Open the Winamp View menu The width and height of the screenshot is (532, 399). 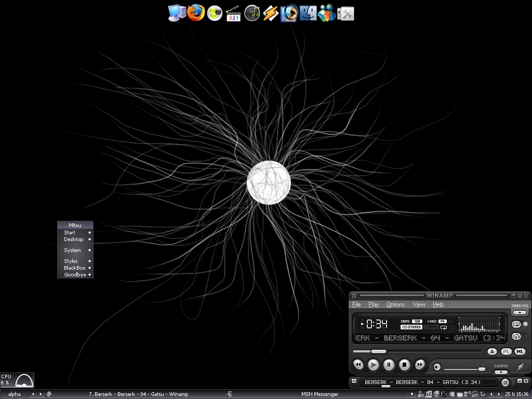419,304
